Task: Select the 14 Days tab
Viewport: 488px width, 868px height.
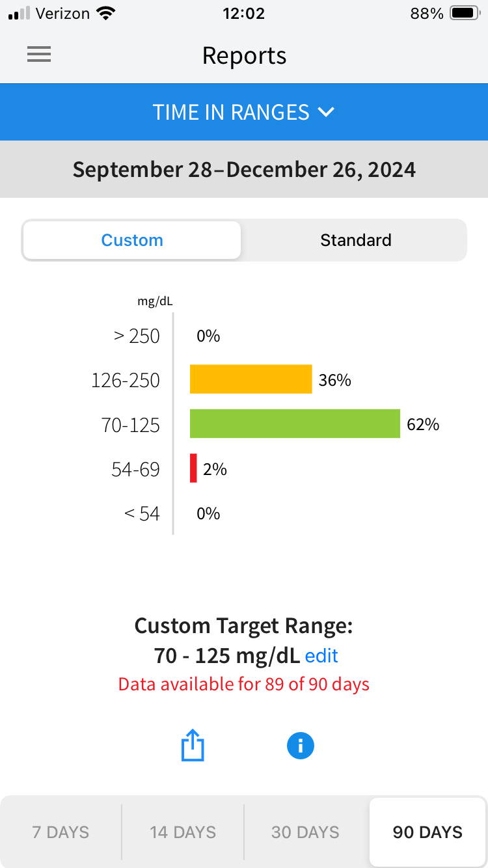Action: pyautogui.click(x=183, y=832)
